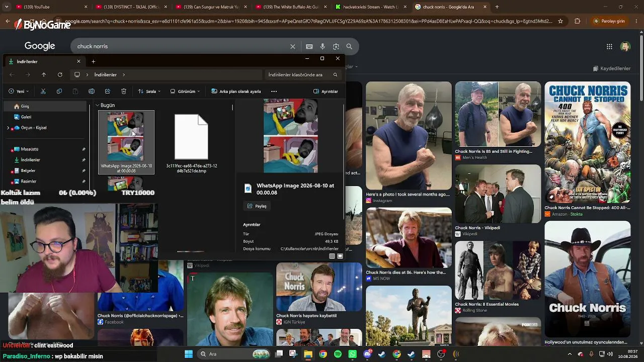Click İndirilenler in the address bar
This screenshot has height=362, width=644.
pos(106,75)
